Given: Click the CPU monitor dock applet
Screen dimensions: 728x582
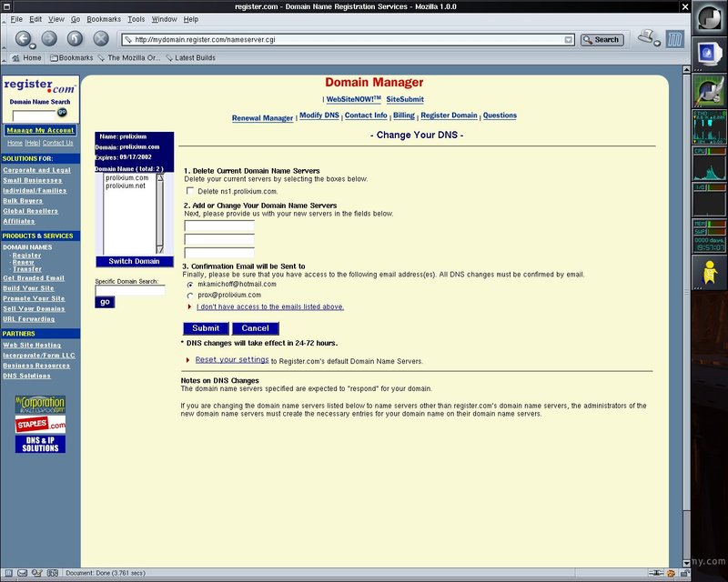Looking at the screenshot, I should tap(709, 164).
